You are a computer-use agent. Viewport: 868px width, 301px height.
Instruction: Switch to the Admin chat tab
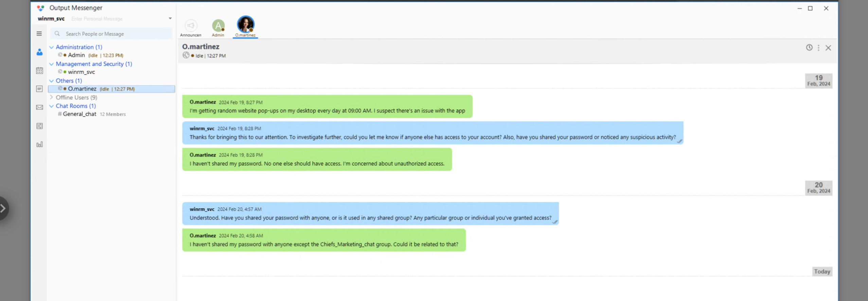click(x=218, y=27)
